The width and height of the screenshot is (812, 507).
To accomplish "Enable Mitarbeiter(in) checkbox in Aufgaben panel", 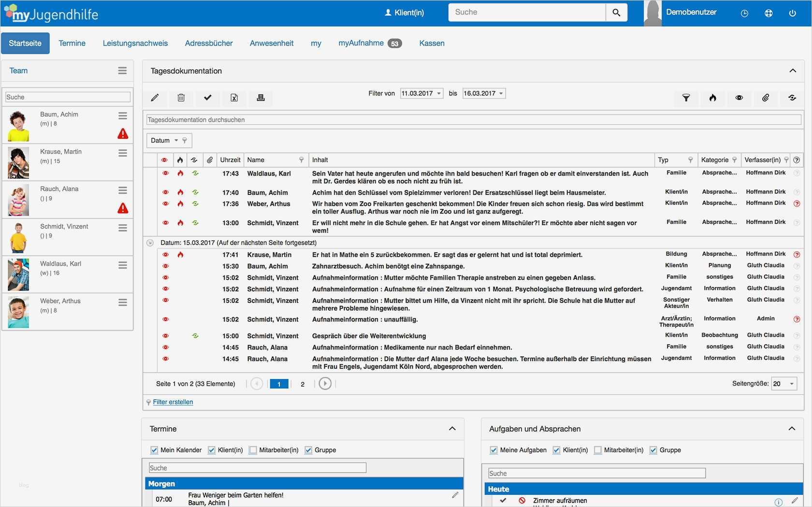I will 598,450.
